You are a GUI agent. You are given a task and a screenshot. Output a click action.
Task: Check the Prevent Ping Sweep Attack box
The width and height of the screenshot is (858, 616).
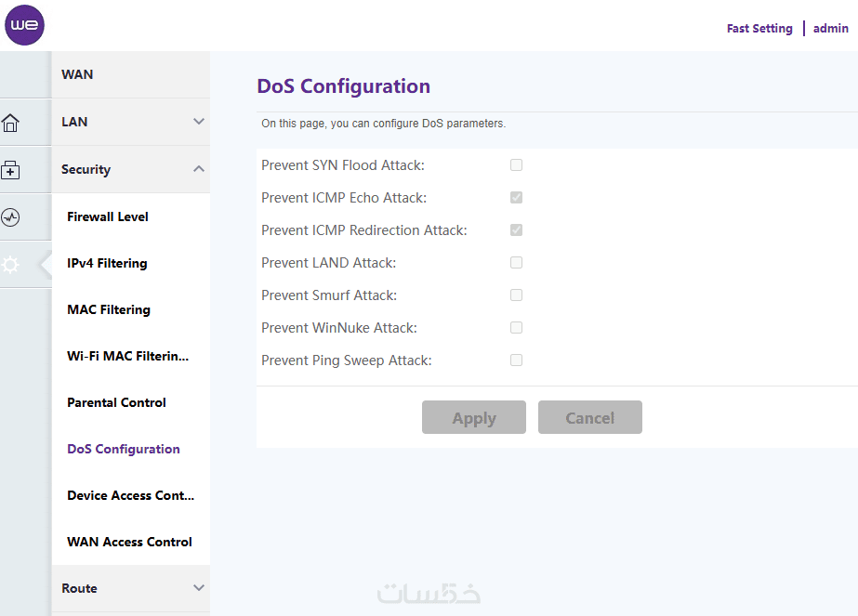(516, 360)
